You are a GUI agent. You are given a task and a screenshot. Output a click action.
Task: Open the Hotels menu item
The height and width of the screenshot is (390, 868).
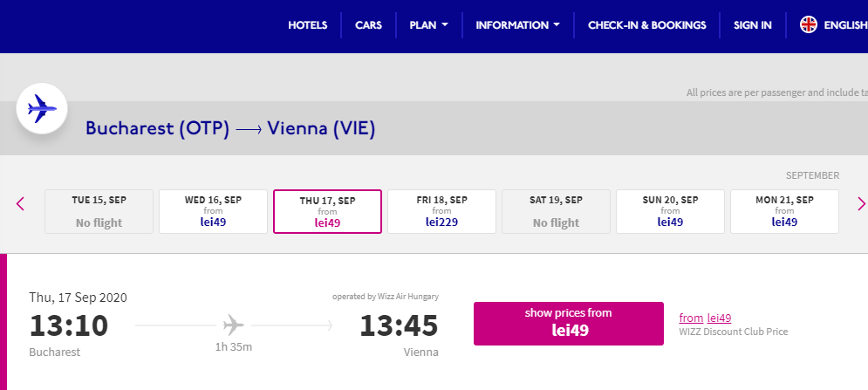307,25
